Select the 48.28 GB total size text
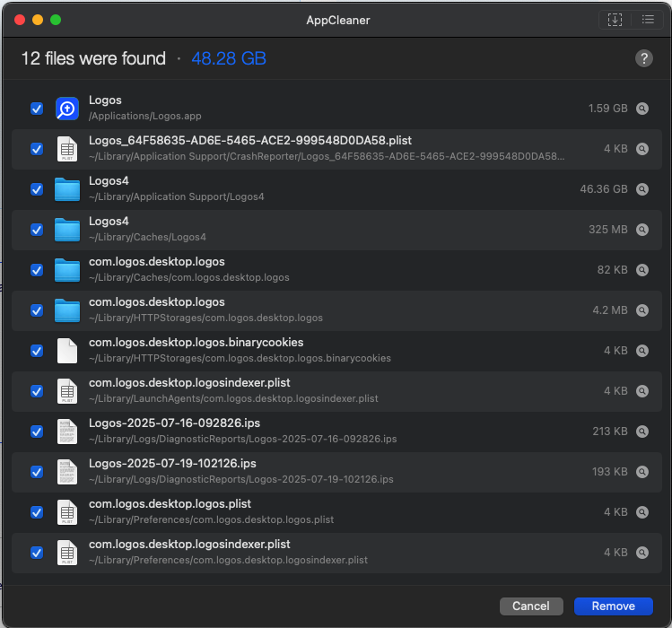This screenshot has height=628, width=672. pyautogui.click(x=229, y=58)
